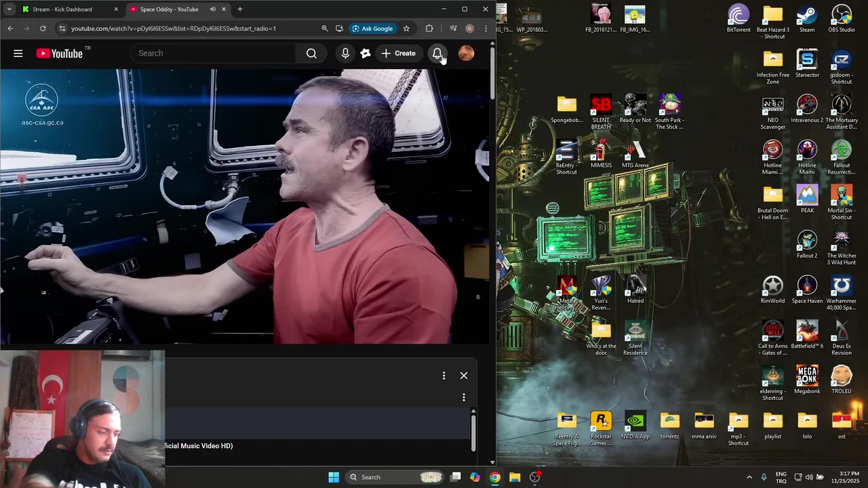Select the Steam desktop shortcut

807,19
